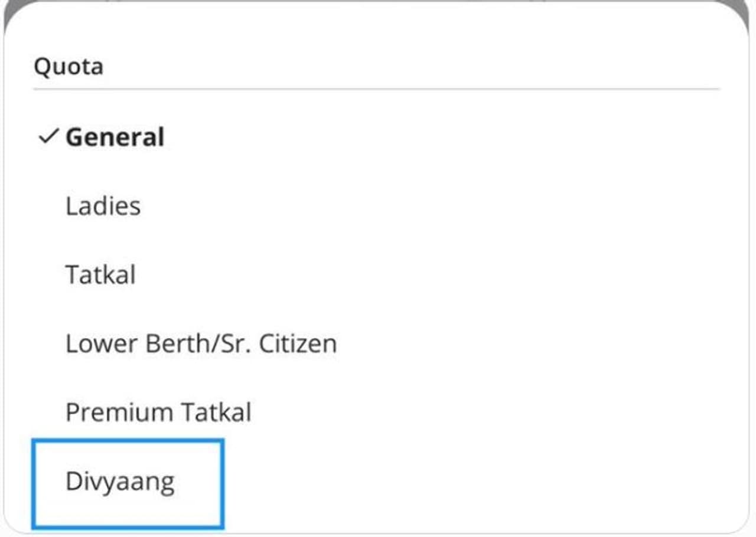Click the Quota title text
This screenshot has width=756, height=537.
[x=69, y=66]
